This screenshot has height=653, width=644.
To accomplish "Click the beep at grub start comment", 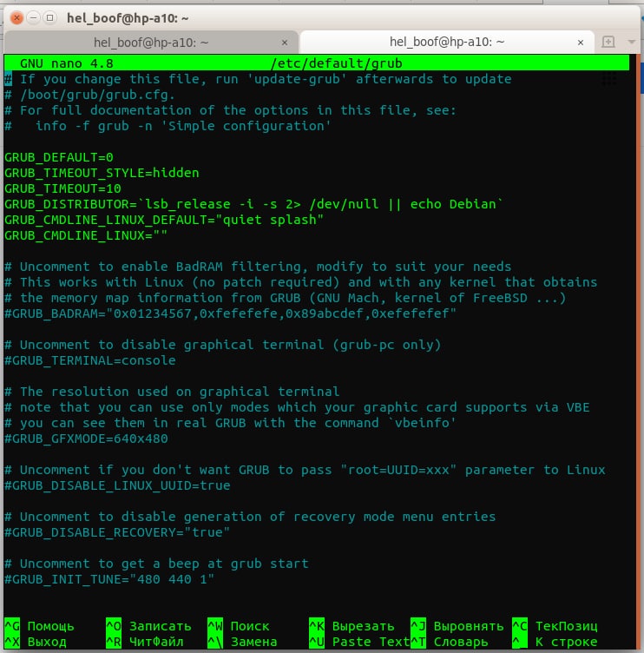I will pyautogui.click(x=156, y=564).
